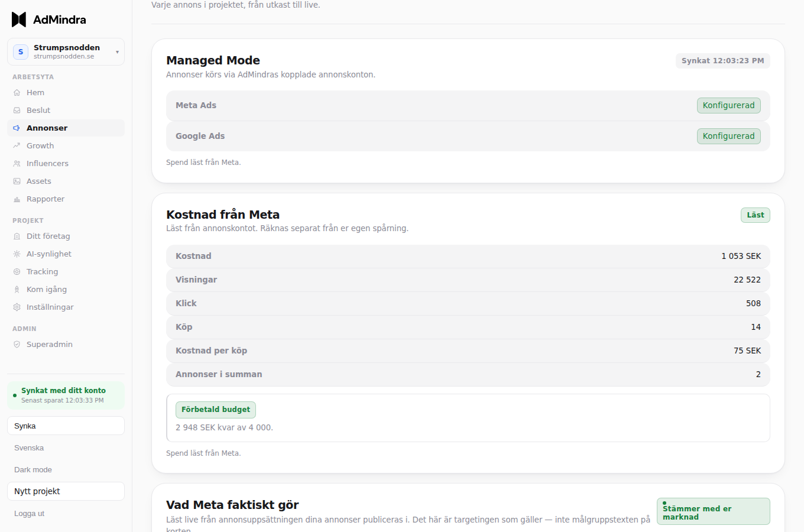Screen dimensions: 804x532
Task: Click the Förbetald budget badge
Action: (x=216, y=410)
